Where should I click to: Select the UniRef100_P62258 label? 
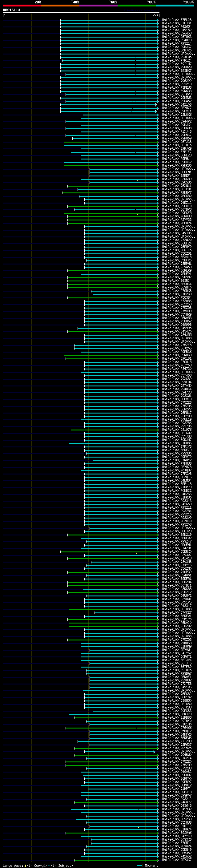(177, 304)
